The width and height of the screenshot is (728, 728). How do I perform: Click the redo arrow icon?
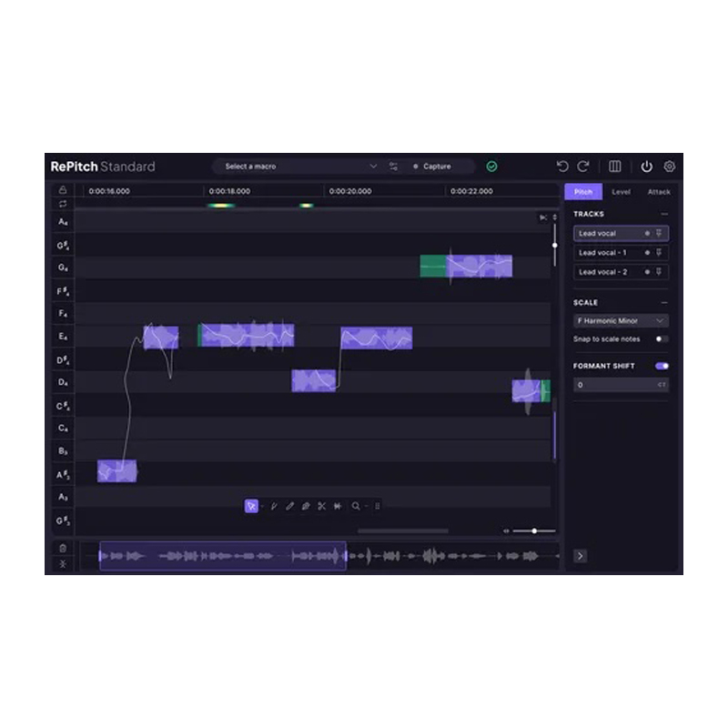[583, 167]
